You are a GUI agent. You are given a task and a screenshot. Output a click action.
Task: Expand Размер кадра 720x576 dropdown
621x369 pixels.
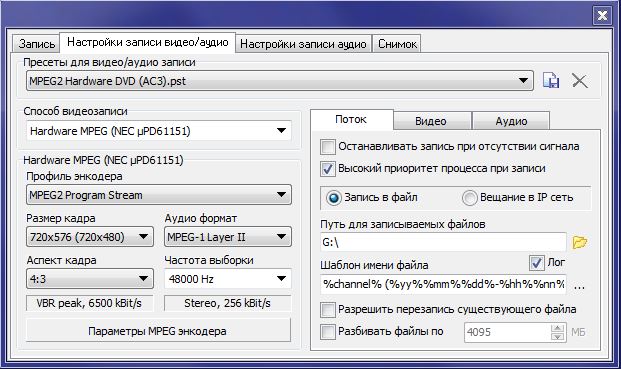(90, 237)
